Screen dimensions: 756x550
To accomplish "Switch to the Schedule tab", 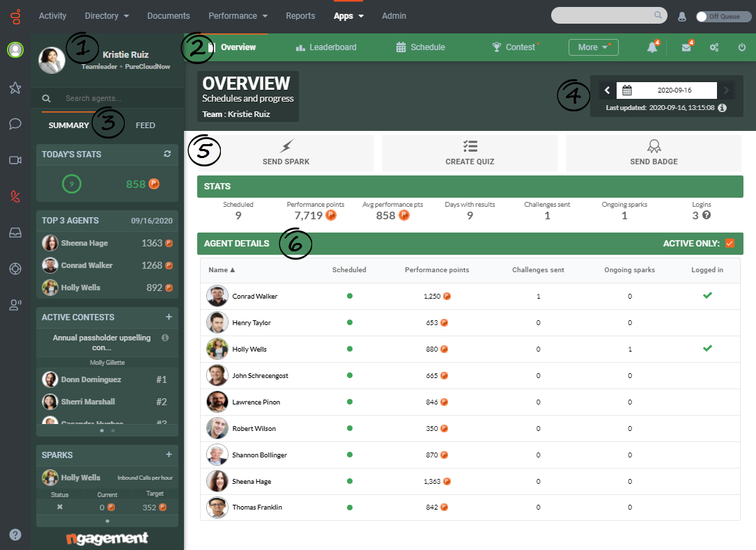I will pyautogui.click(x=420, y=47).
